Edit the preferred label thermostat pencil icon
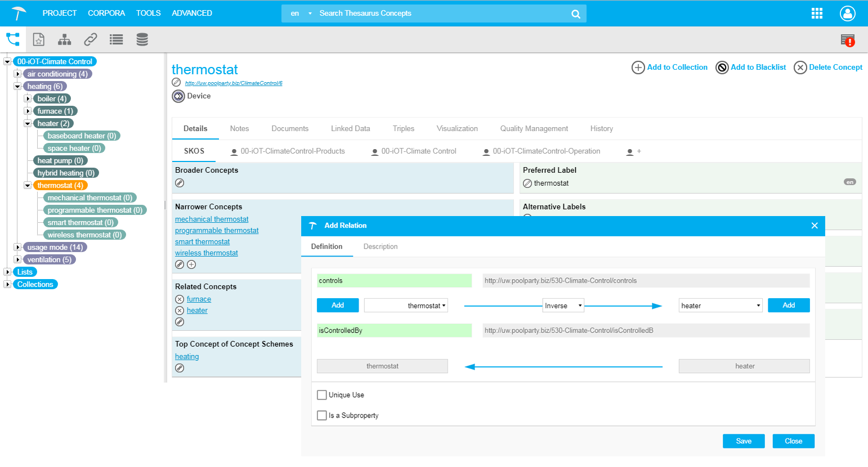 pos(527,183)
